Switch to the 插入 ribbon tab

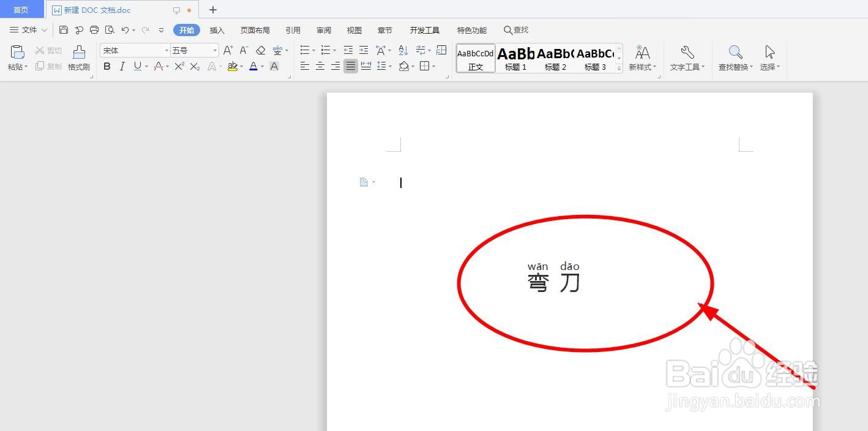(x=217, y=29)
